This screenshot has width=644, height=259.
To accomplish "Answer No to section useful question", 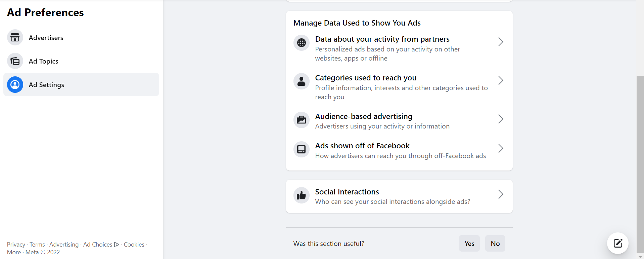I will [495, 244].
